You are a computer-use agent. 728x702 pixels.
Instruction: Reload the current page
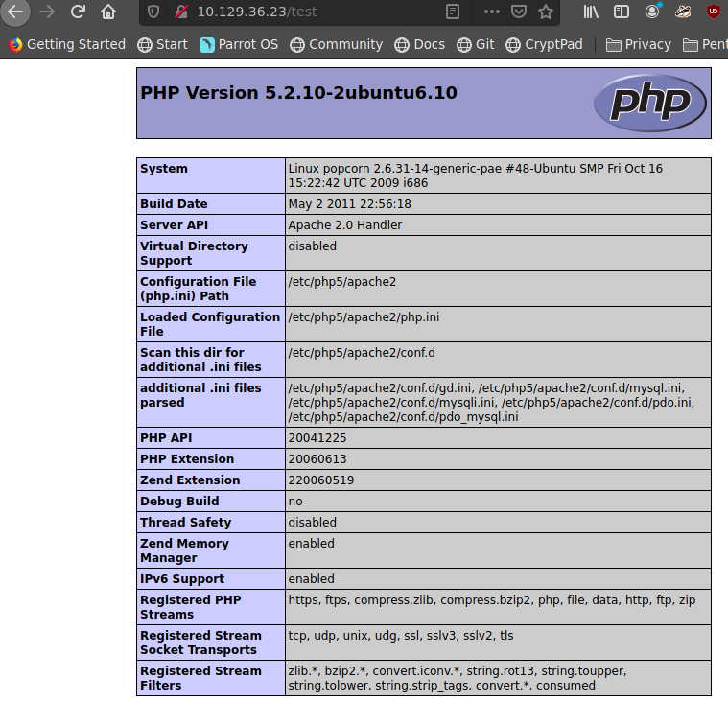[78, 12]
